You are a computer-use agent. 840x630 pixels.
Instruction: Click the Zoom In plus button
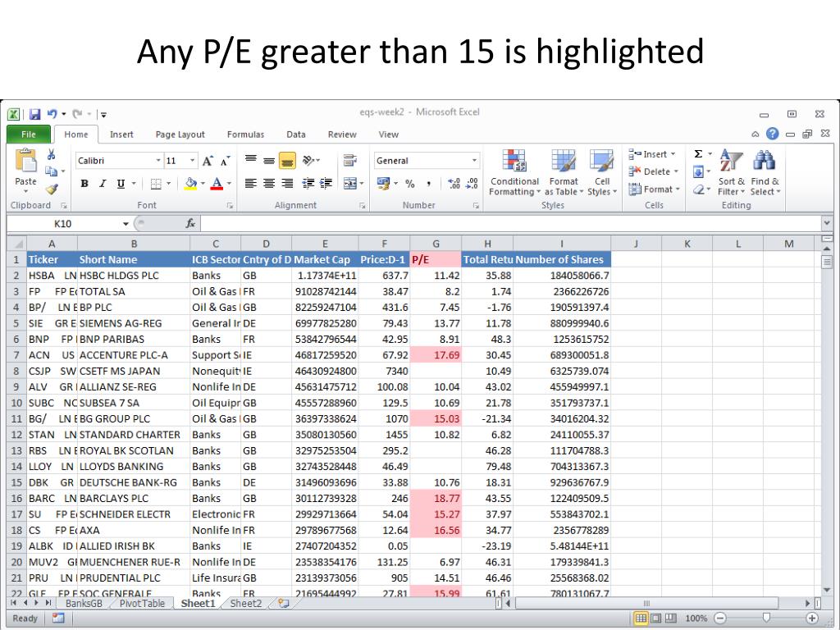pos(812,619)
